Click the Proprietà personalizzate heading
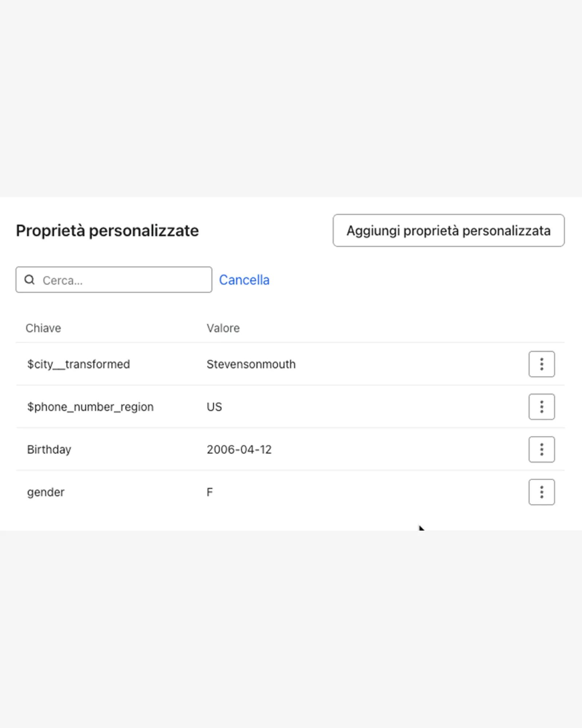The width and height of the screenshot is (582, 728). click(x=107, y=230)
